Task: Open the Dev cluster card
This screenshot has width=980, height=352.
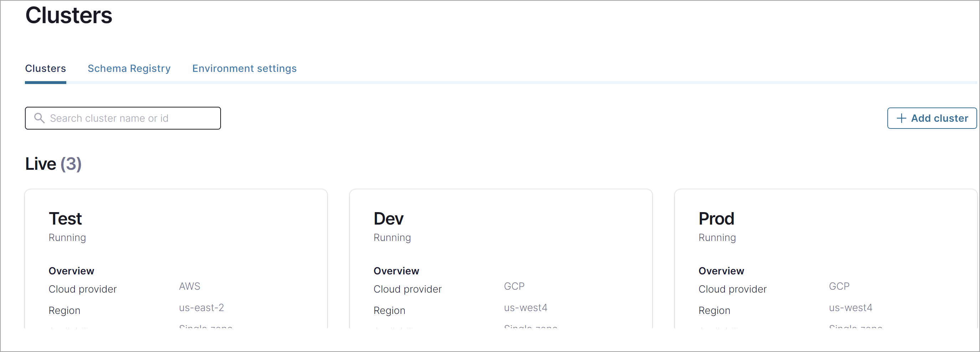Action: click(501, 258)
